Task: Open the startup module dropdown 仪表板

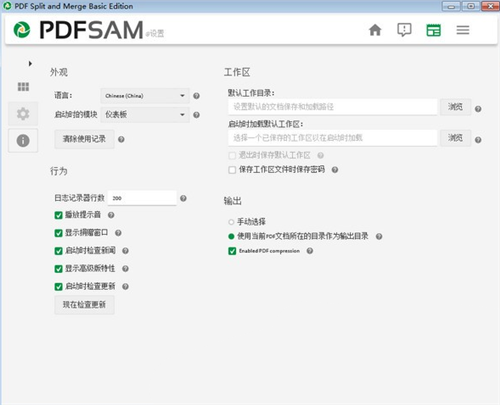Action: click(145, 115)
